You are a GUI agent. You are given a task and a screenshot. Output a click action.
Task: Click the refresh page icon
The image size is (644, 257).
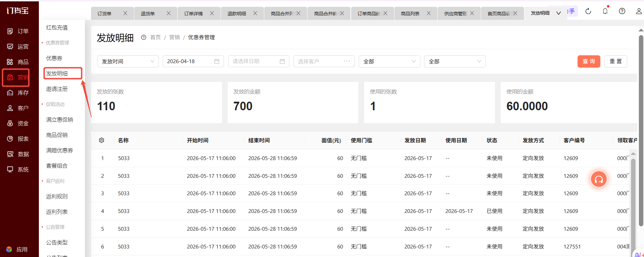click(588, 11)
